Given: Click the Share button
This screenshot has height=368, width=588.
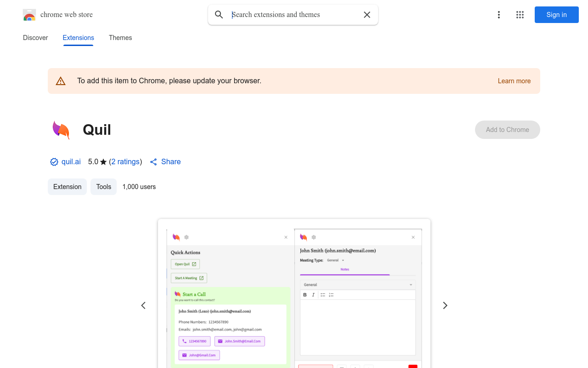Looking at the screenshot, I should (x=165, y=162).
